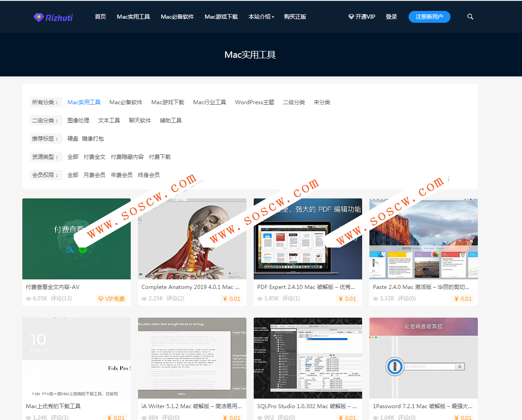Open the SQLPro Studio thumbnail
This screenshot has height=420, width=522.
[308, 358]
